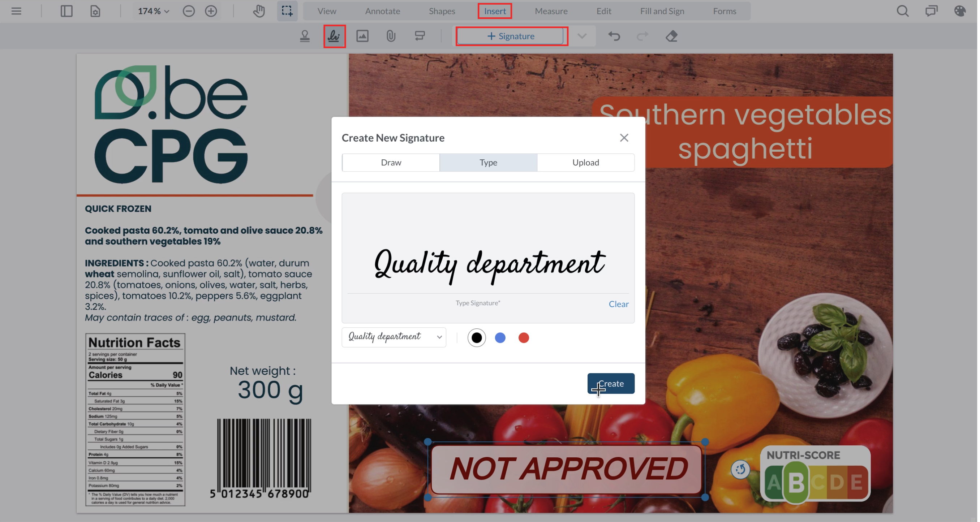Click the Create button
Image resolution: width=980 pixels, height=522 pixels.
611,383
